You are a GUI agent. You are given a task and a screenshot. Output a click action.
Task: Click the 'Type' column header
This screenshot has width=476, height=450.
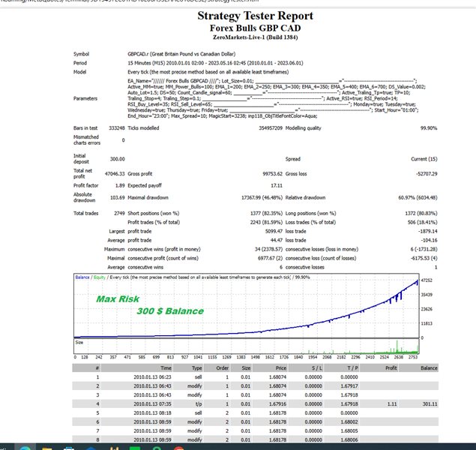tap(196, 368)
